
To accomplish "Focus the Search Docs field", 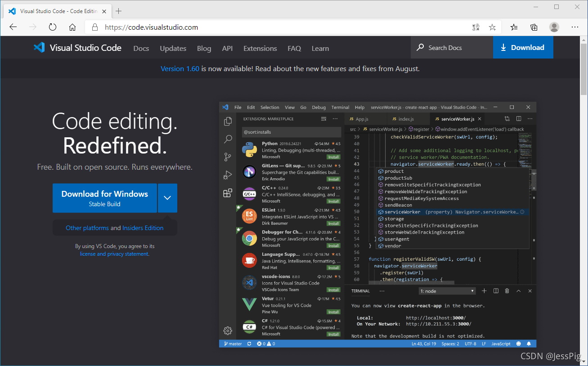I will tap(452, 47).
